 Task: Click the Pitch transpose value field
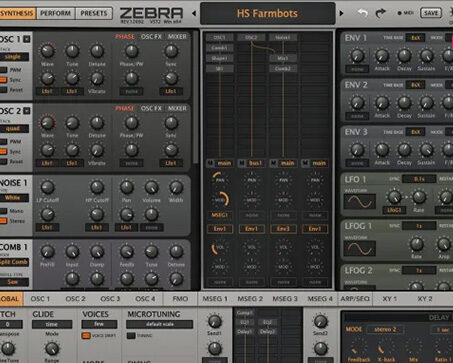pyautogui.click(x=11, y=324)
